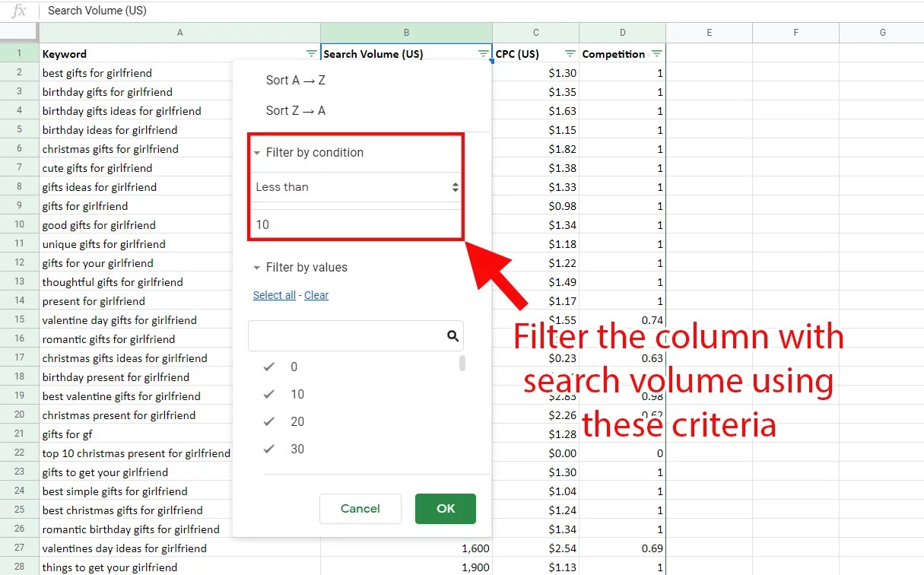The height and width of the screenshot is (575, 924).
Task: Uncheck the value 10 in the filter list
Action: point(268,394)
